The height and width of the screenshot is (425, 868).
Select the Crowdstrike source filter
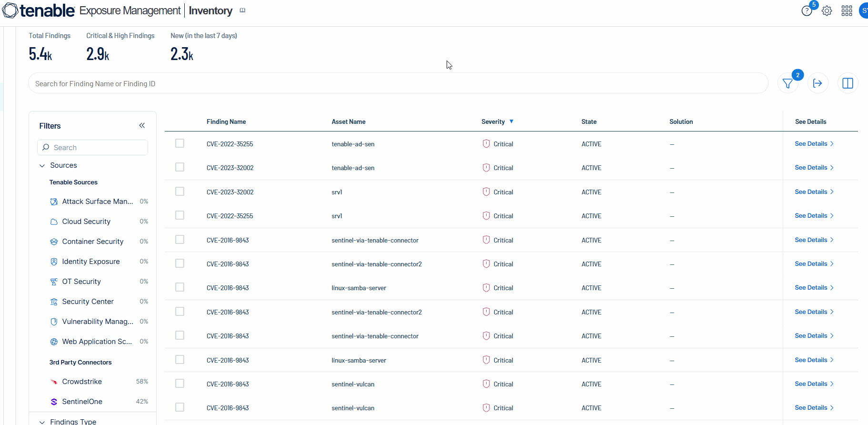(x=82, y=382)
